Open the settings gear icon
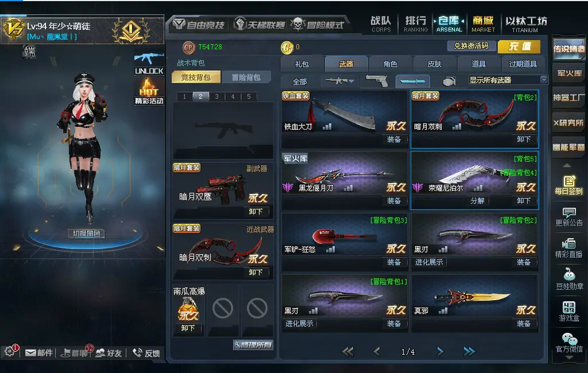588x373 pixels. click(9, 352)
